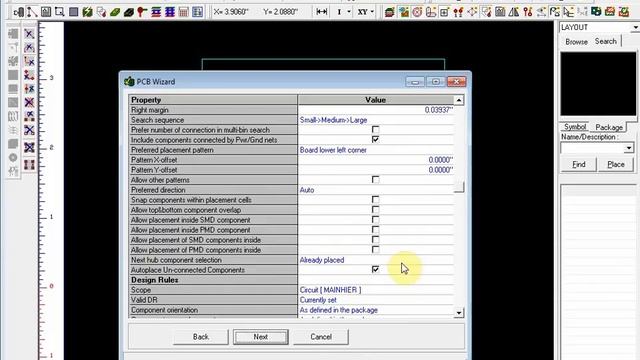Open Preferred direction Auto dropdown

(376, 190)
